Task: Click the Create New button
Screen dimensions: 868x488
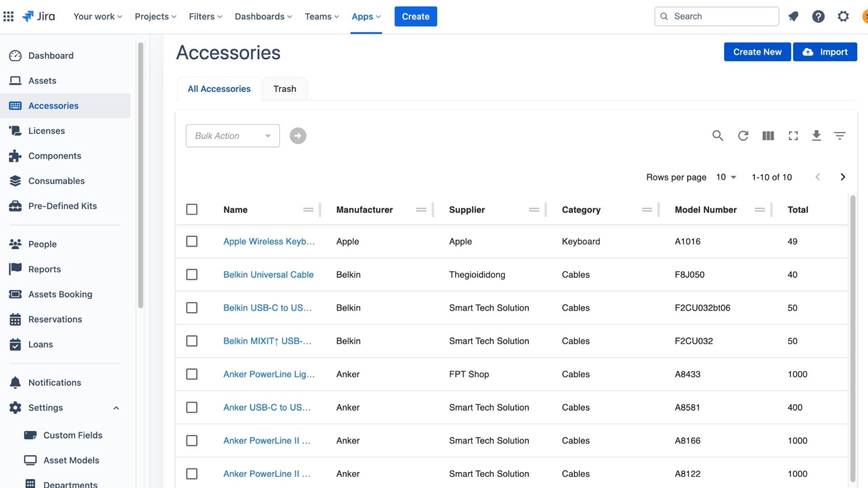Action: pos(757,52)
